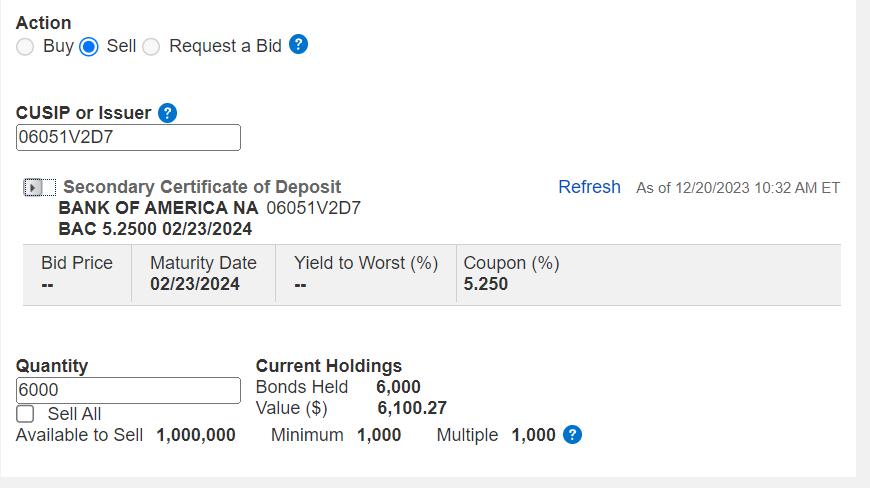
Task: Click the Bid Price cell
Action: (77, 273)
